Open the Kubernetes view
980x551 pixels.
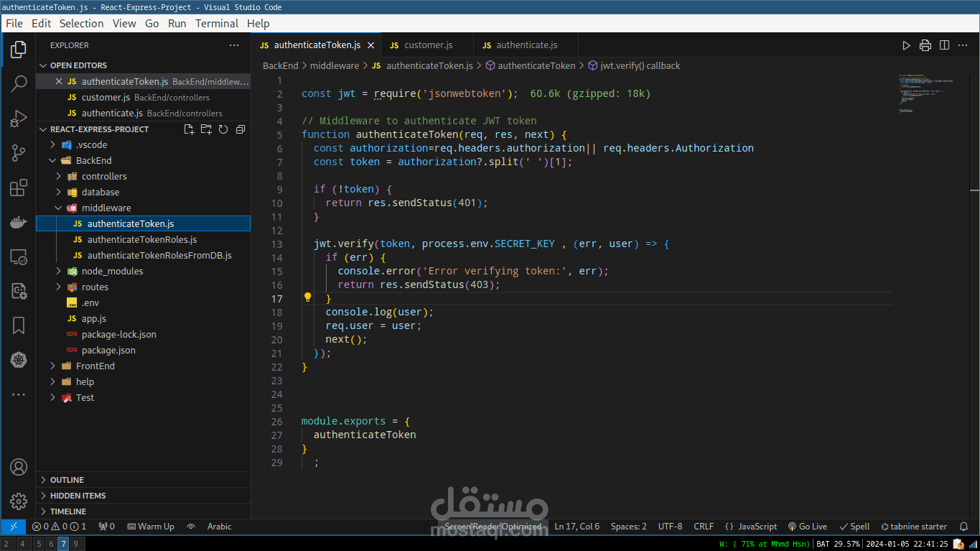pyautogui.click(x=19, y=360)
